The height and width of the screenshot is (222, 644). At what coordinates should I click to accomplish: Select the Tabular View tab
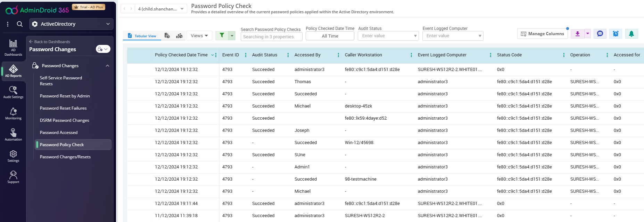(142, 36)
